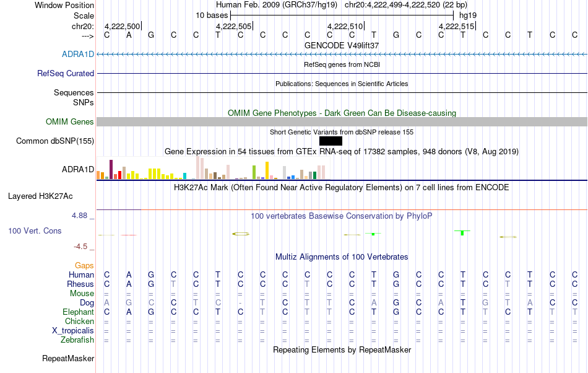Click the Zebrafish species label
The image size is (588, 373).
coord(77,340)
